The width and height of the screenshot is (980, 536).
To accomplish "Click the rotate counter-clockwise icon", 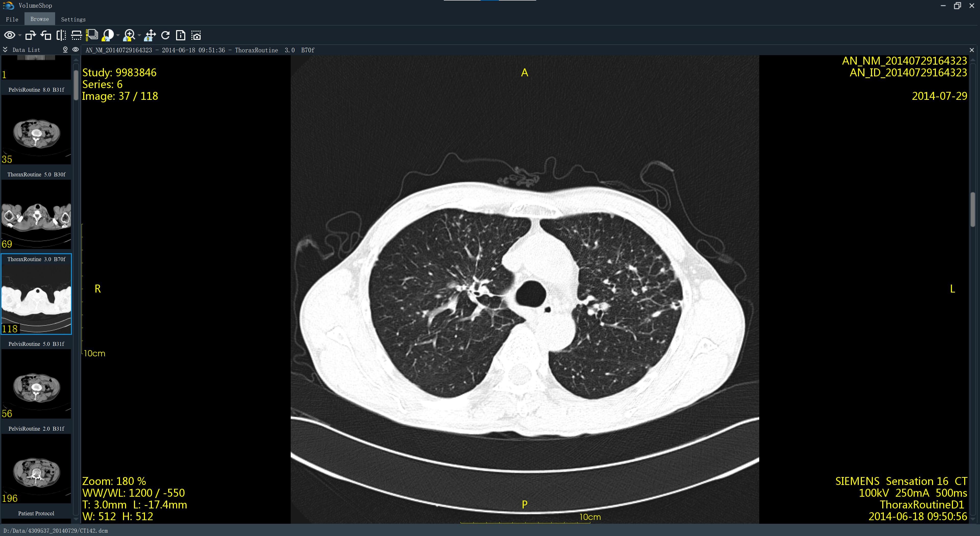I will click(x=46, y=35).
